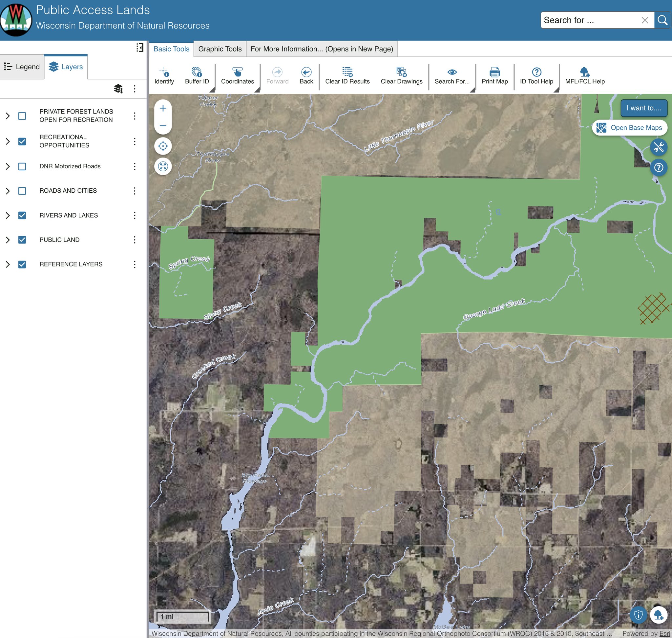Open the map tools wrench button
Viewport: 672px width, 638px height.
coord(659,147)
